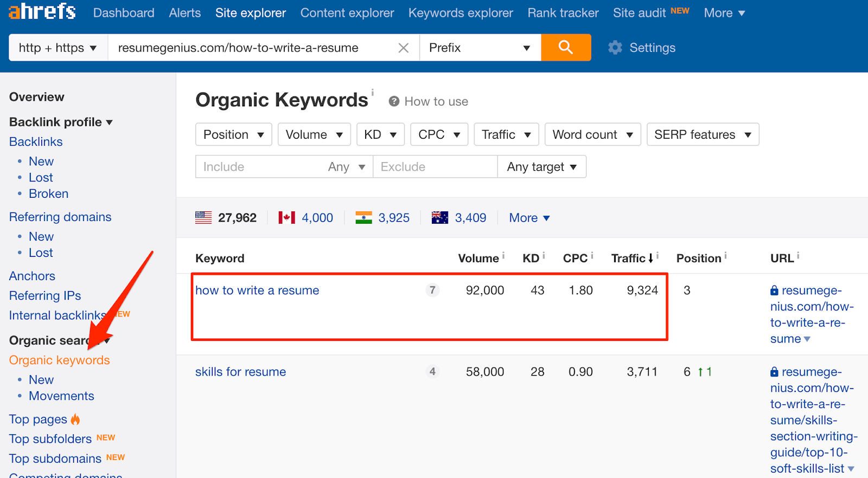Open the Word count filter dropdown
Image resolution: width=868 pixels, height=478 pixels.
[x=593, y=134]
